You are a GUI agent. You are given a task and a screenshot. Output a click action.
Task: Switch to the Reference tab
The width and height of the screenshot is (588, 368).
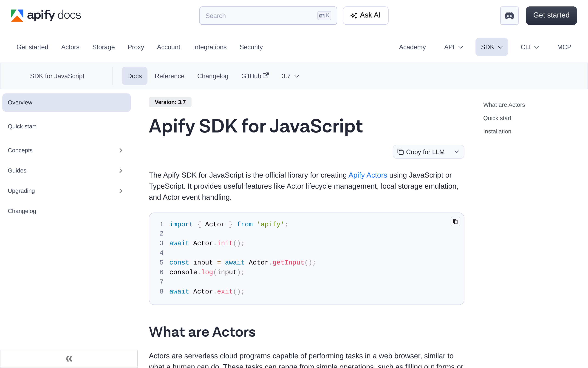pos(169,76)
